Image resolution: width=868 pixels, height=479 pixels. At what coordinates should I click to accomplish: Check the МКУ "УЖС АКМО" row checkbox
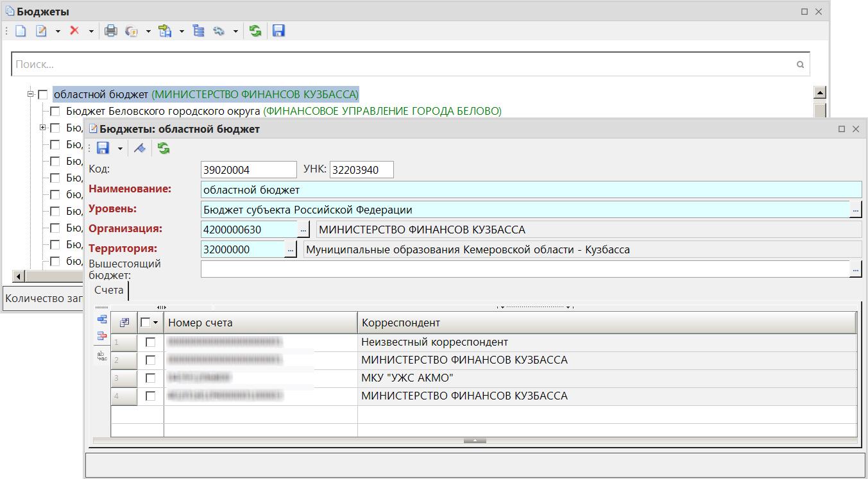pyautogui.click(x=150, y=378)
